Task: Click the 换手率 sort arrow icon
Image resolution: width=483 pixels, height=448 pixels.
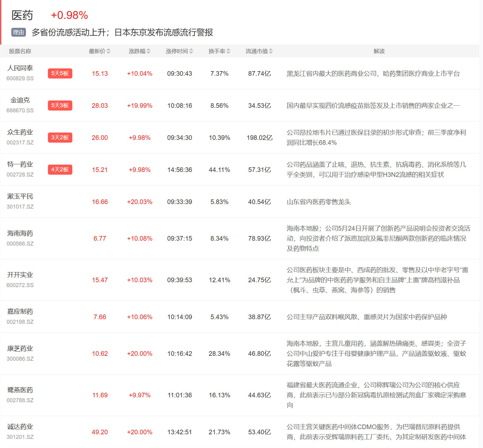Action: pyautogui.click(x=228, y=51)
